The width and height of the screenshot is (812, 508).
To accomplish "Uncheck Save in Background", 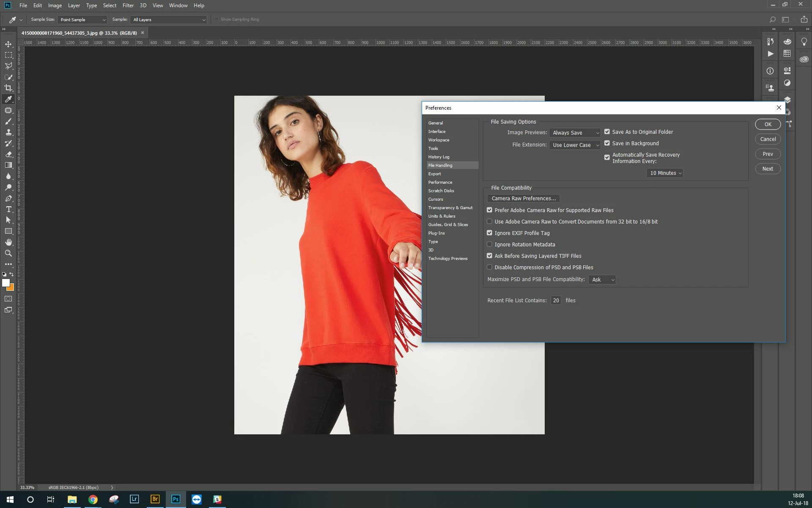I will [x=607, y=143].
